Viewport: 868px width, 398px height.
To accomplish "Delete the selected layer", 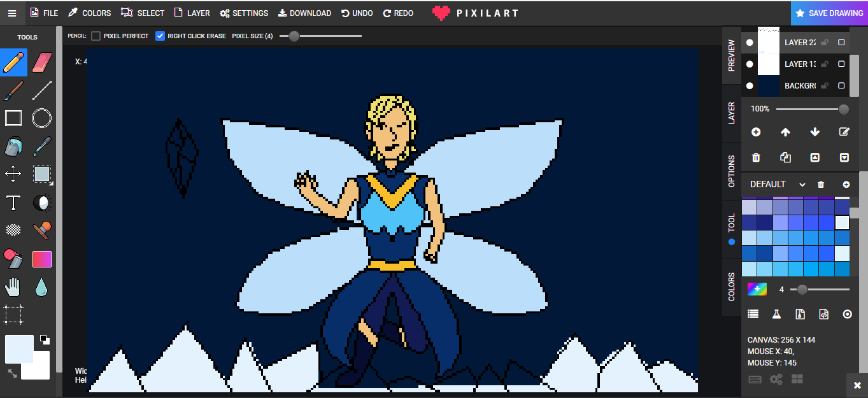I will pyautogui.click(x=756, y=157).
